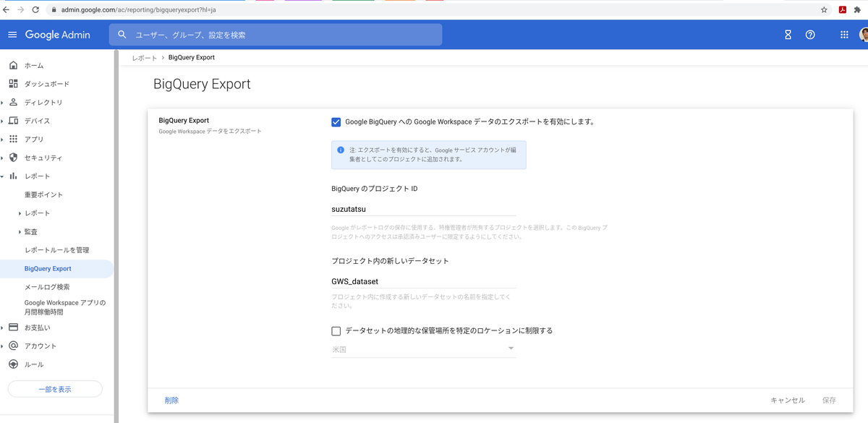Expand the セキュリティ sidebar section
This screenshot has width=868, height=423.
point(2,158)
